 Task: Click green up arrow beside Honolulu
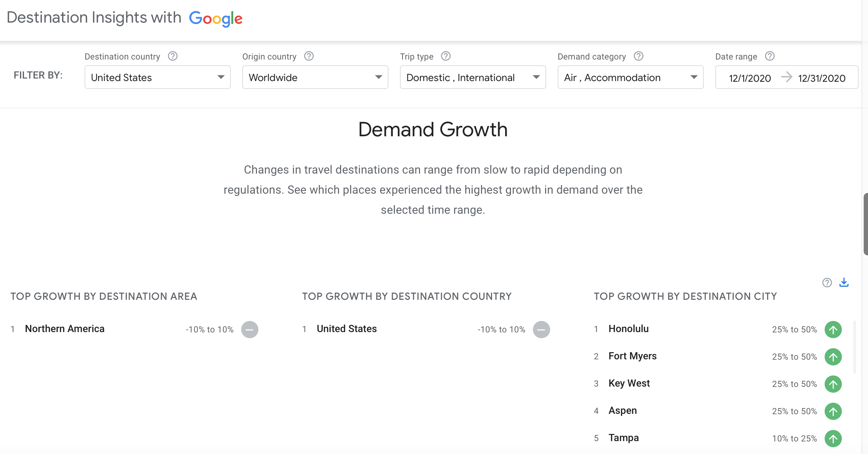[833, 330]
